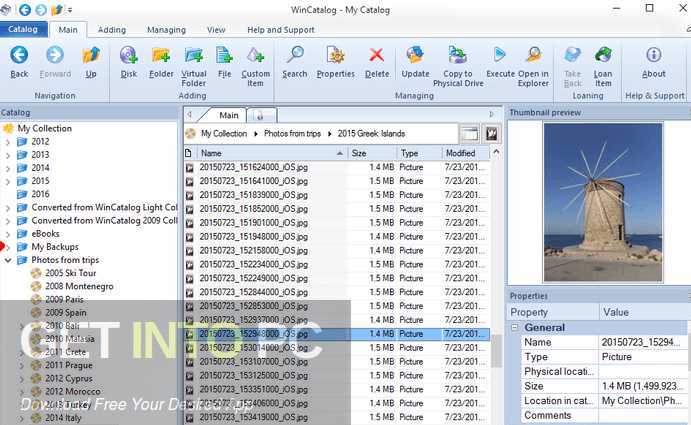Switch to the Adding ribbon tab
This screenshot has width=691, height=425.
tap(111, 30)
